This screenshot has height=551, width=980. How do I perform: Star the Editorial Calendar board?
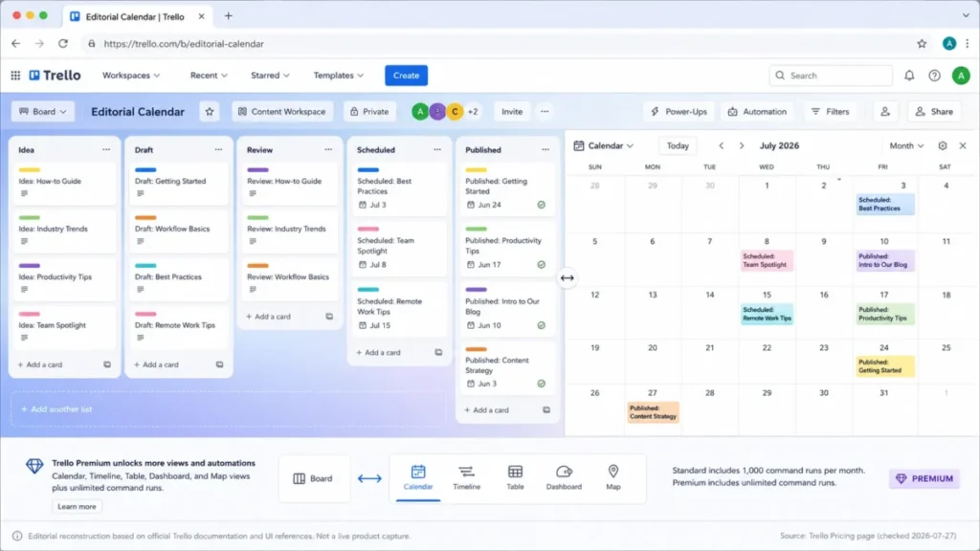pos(210,111)
